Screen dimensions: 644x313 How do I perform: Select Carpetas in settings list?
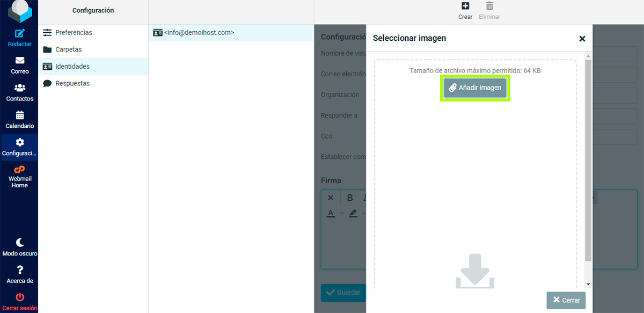click(68, 50)
